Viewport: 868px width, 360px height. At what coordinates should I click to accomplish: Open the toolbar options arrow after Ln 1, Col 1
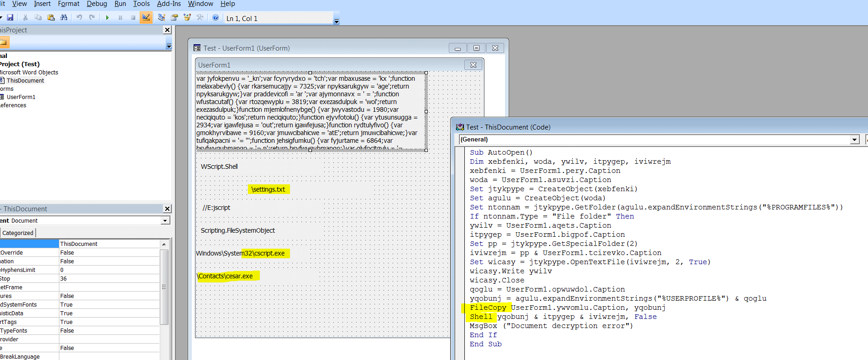[x=337, y=21]
